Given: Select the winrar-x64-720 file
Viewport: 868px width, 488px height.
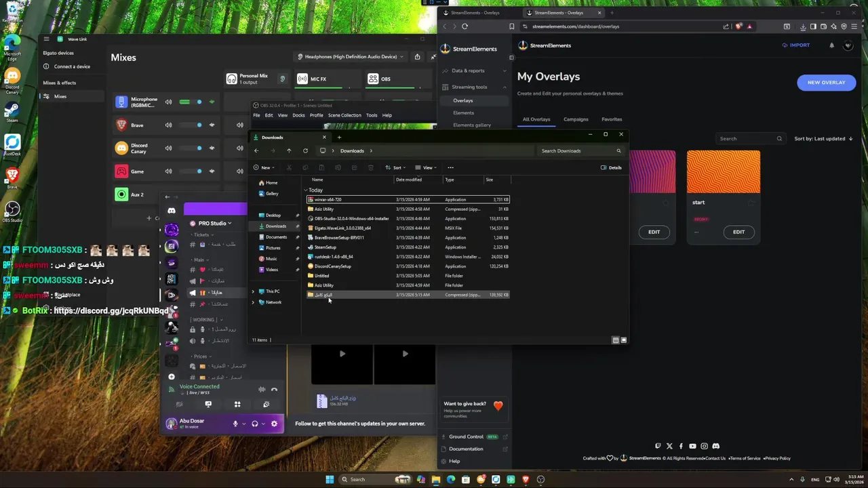Looking at the screenshot, I should (x=408, y=199).
